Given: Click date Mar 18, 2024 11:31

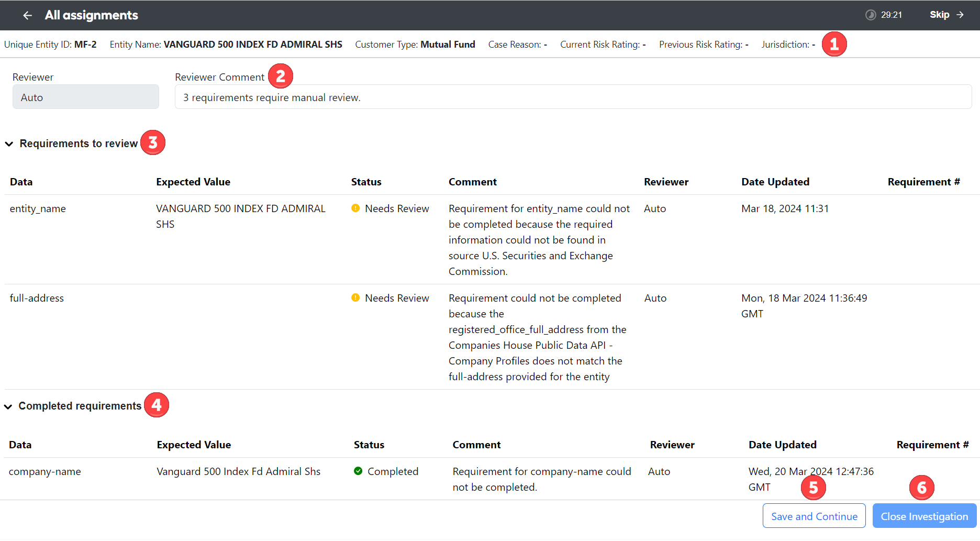Looking at the screenshot, I should (x=785, y=208).
